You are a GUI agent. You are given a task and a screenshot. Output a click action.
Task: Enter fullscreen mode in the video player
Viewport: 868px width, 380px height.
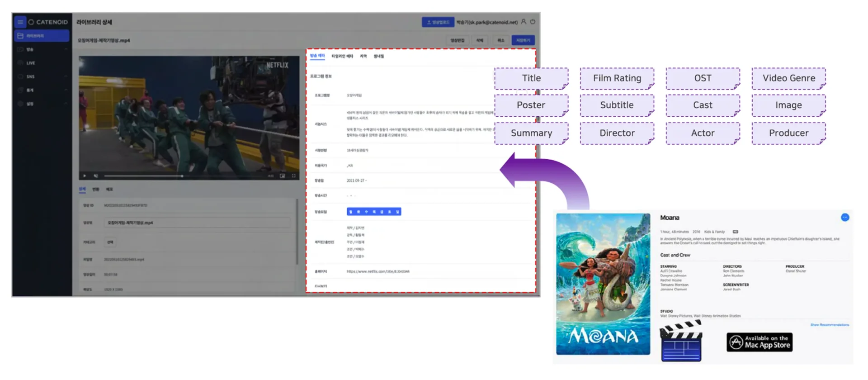293,176
